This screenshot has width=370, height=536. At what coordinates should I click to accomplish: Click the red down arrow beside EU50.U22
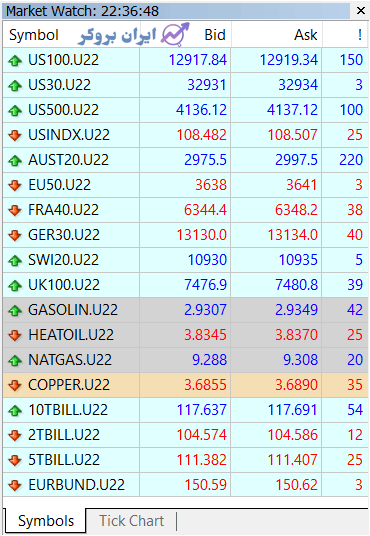click(x=15, y=185)
